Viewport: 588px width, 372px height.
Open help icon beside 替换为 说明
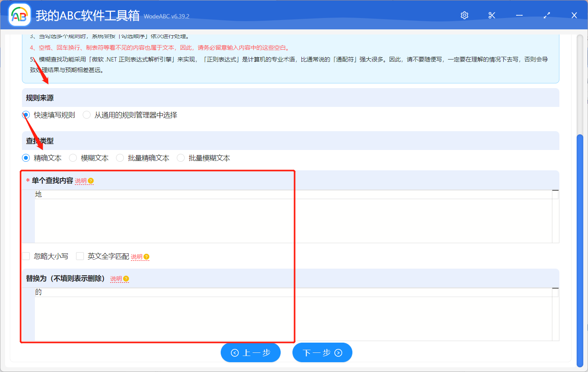(126, 279)
